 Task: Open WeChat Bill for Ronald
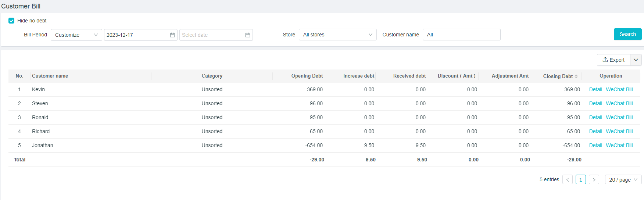point(619,117)
